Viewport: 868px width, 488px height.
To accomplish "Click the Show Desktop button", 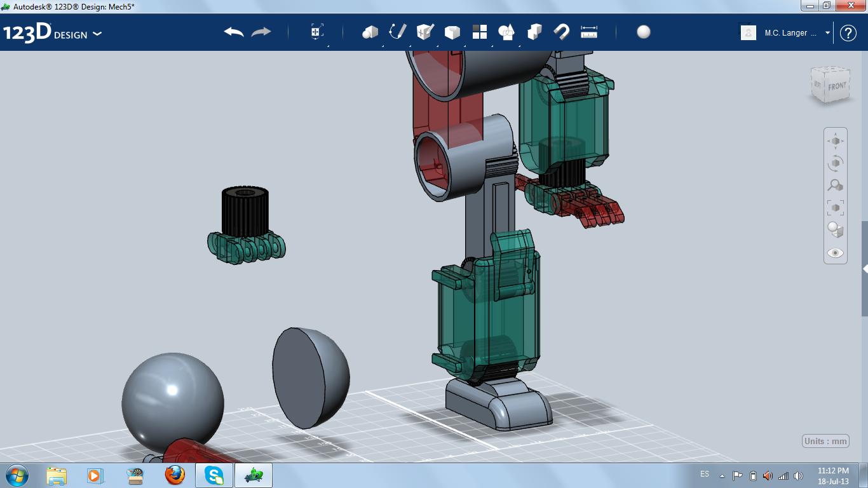I will coord(864,475).
